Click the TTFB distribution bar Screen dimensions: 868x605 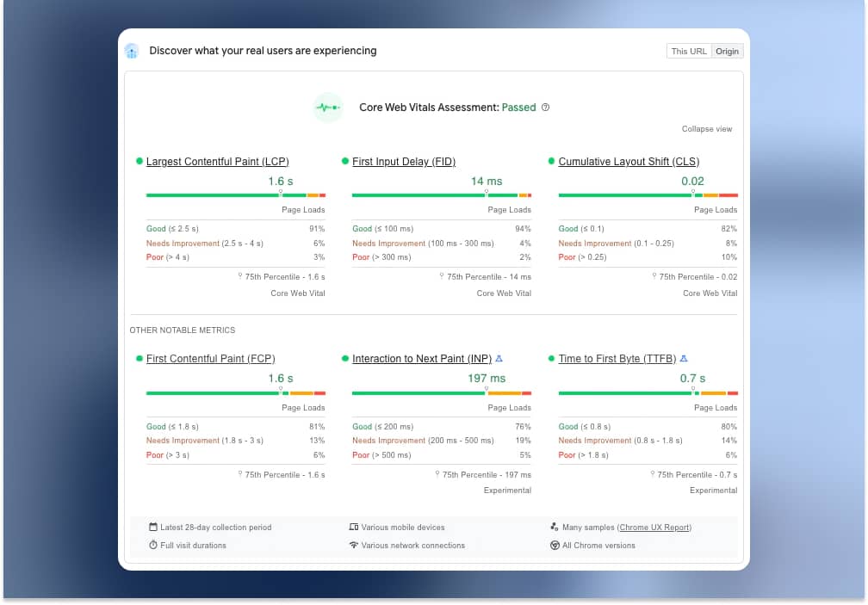point(648,393)
